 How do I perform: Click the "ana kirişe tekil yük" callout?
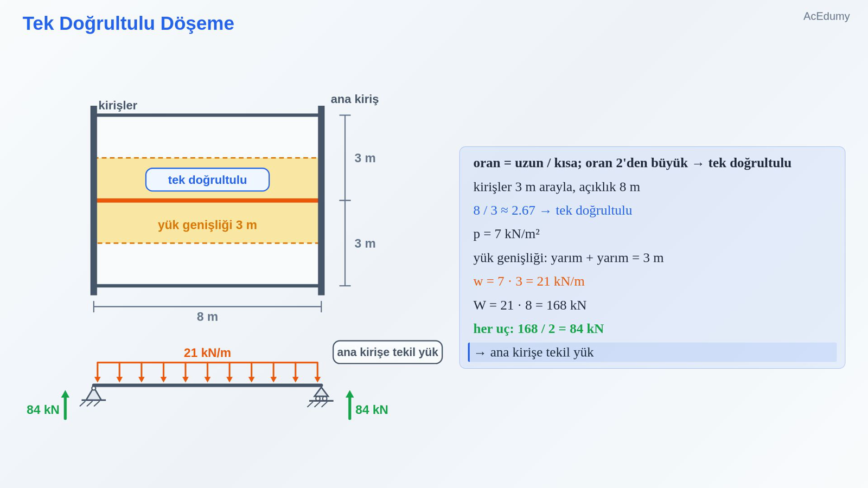387,352
